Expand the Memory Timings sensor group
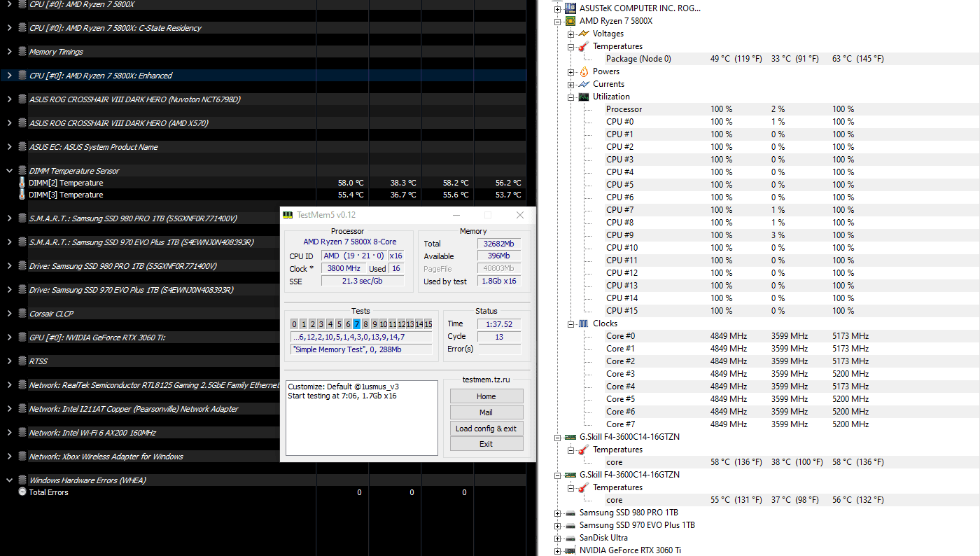The width and height of the screenshot is (980, 556). coord(8,52)
